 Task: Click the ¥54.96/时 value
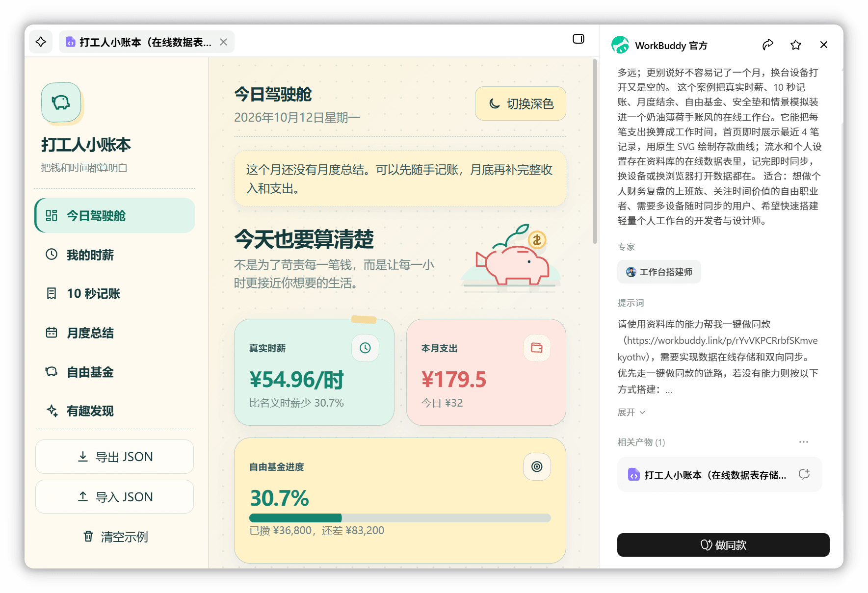tap(296, 380)
